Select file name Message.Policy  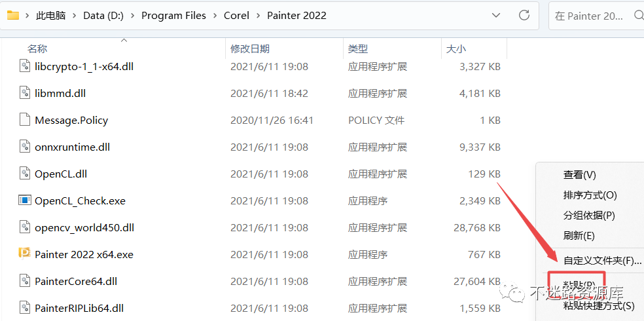point(71,121)
